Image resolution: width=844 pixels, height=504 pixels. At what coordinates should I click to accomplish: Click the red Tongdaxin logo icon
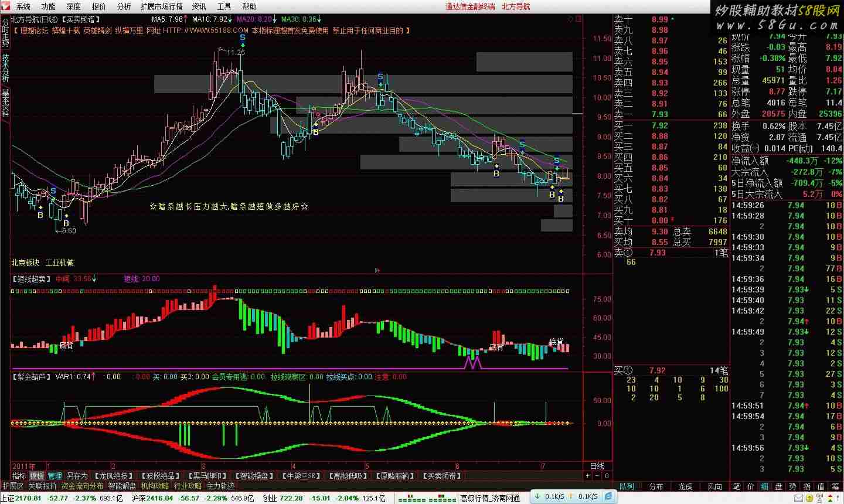click(6, 6)
